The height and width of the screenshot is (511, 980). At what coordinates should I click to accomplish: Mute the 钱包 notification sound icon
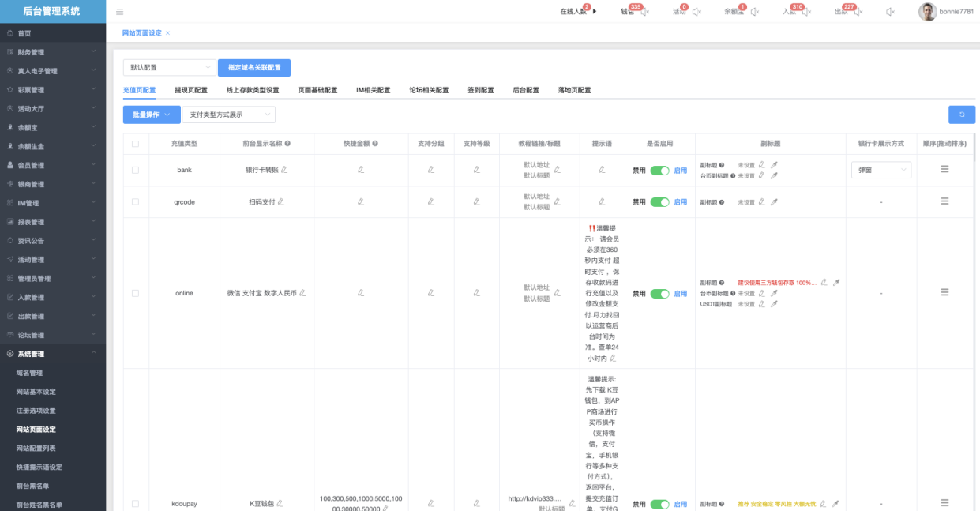pos(644,12)
